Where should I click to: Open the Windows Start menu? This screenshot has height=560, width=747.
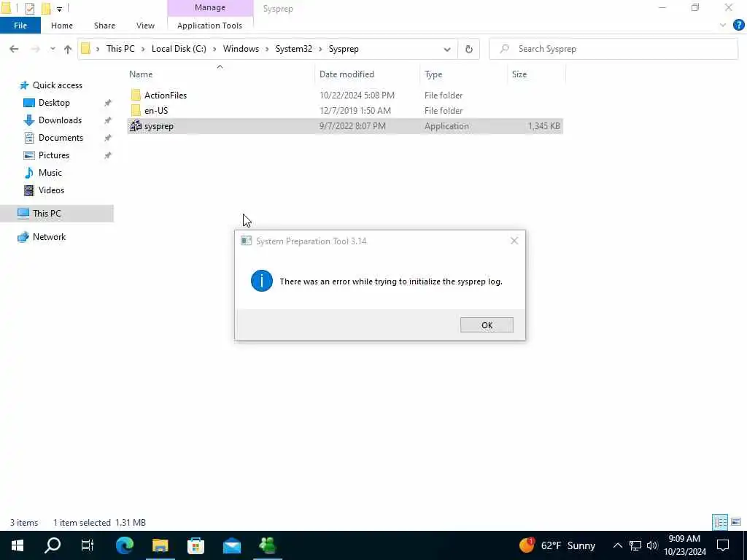pyautogui.click(x=18, y=545)
